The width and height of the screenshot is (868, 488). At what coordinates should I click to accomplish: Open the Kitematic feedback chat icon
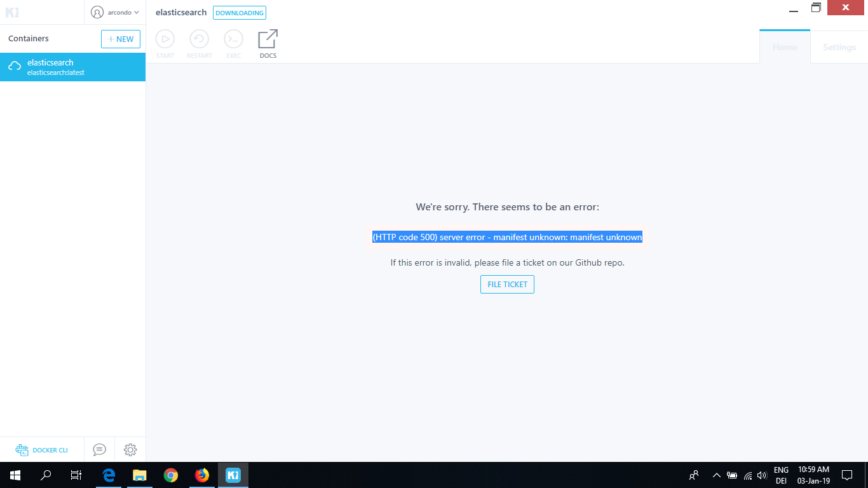[x=99, y=449]
